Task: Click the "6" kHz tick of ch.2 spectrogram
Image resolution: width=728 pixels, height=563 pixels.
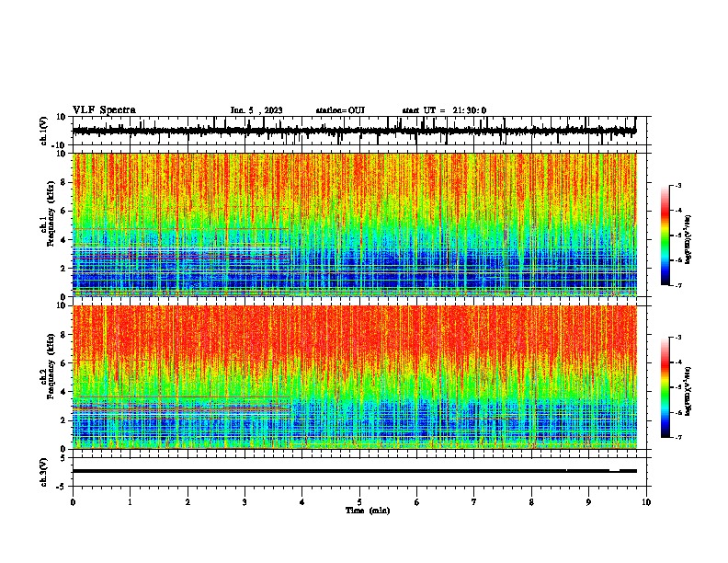Action: pos(64,363)
